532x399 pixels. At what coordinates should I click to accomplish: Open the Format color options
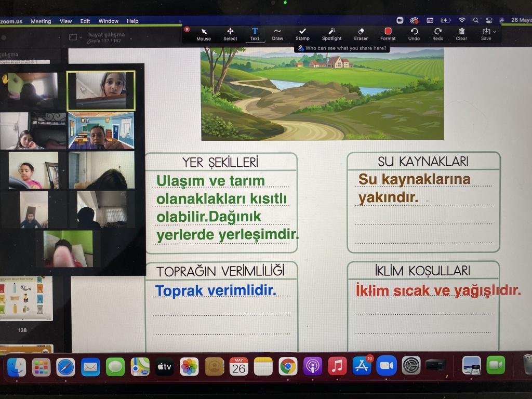click(388, 34)
